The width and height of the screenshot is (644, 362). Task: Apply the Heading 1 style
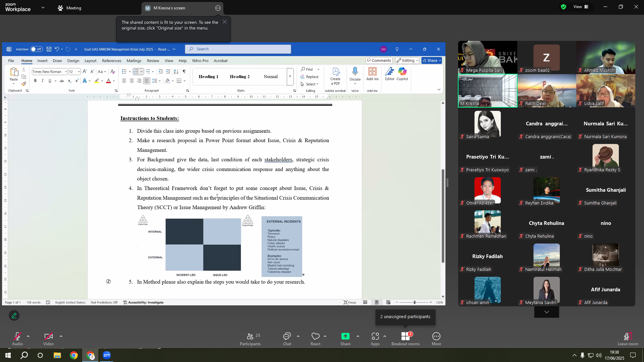tap(208, 77)
